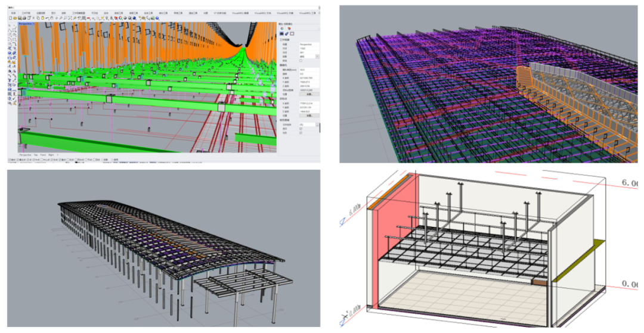Click the target 位置 place button
The image size is (644, 333).
pos(309,115)
